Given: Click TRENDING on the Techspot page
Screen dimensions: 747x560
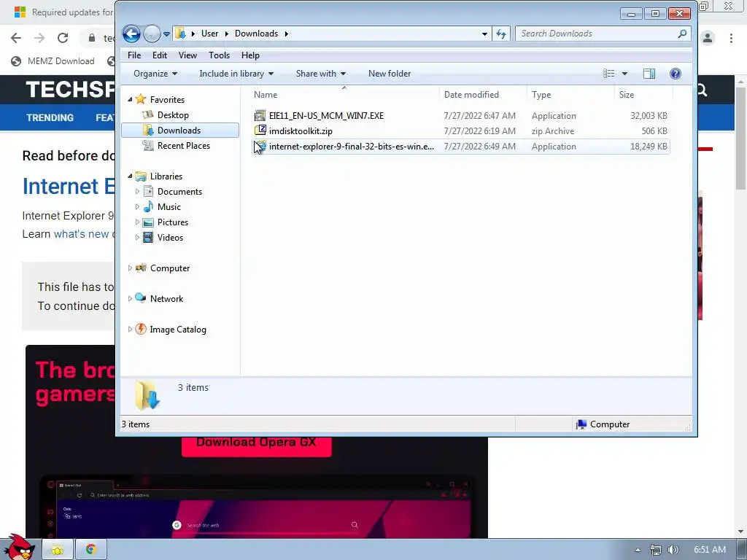Looking at the screenshot, I should (50, 117).
